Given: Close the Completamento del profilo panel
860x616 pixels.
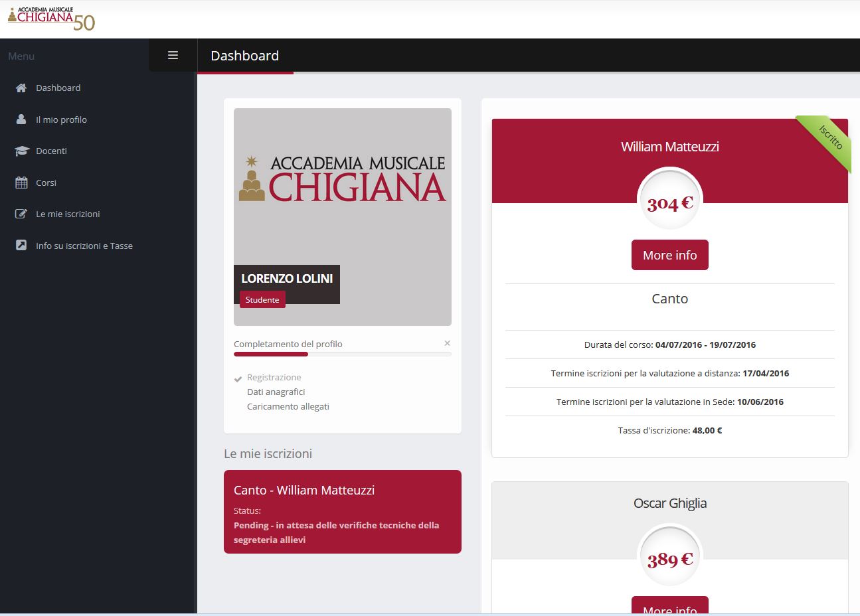Looking at the screenshot, I should [x=447, y=343].
